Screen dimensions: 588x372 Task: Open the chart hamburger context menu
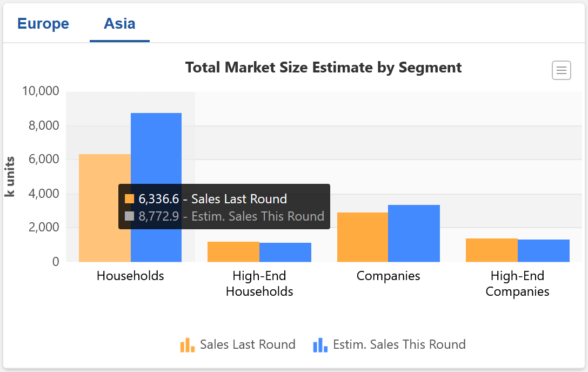(562, 70)
